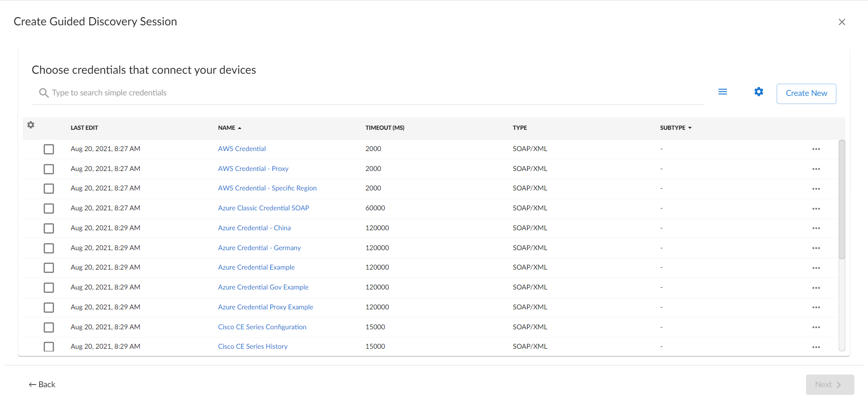Expand the Subtype column filter dropdown

coord(689,128)
